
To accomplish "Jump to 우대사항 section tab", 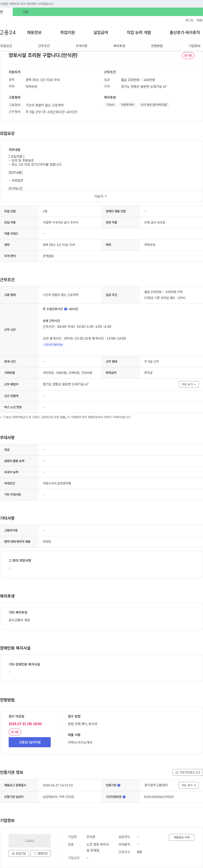I will pyautogui.click(x=81, y=46).
